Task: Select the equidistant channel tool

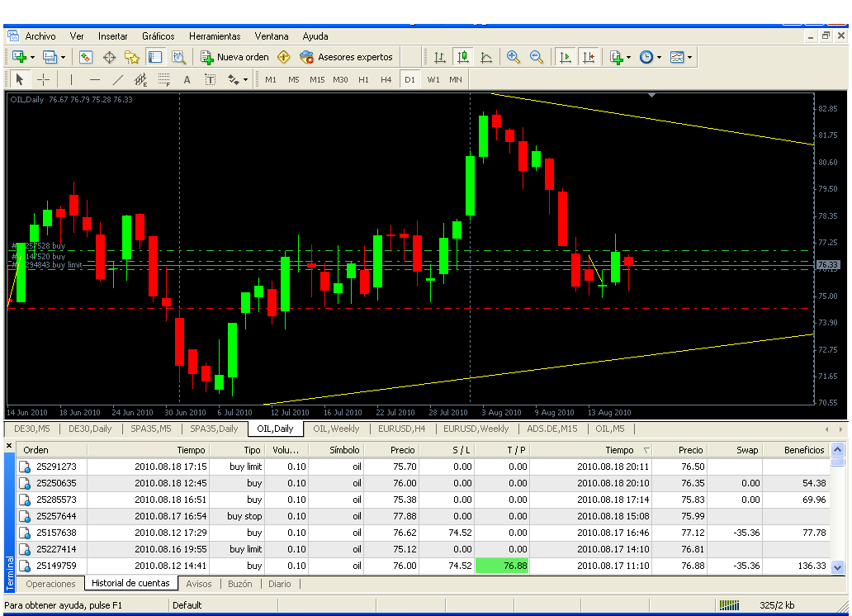Action: pos(140,80)
